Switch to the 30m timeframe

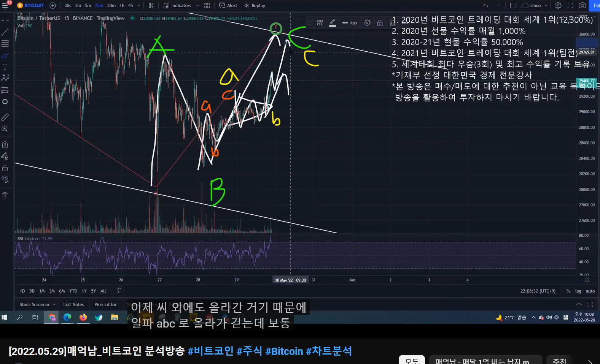click(111, 5)
